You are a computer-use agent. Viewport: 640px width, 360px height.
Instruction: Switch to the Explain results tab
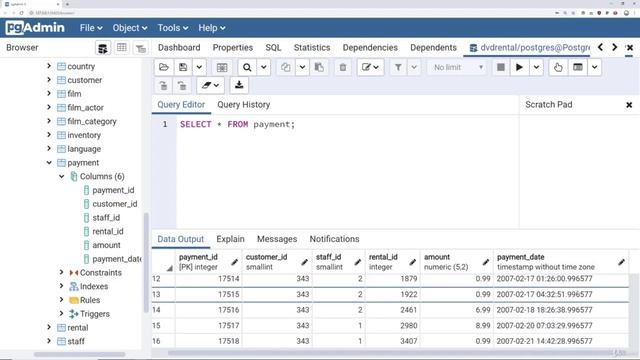click(230, 239)
